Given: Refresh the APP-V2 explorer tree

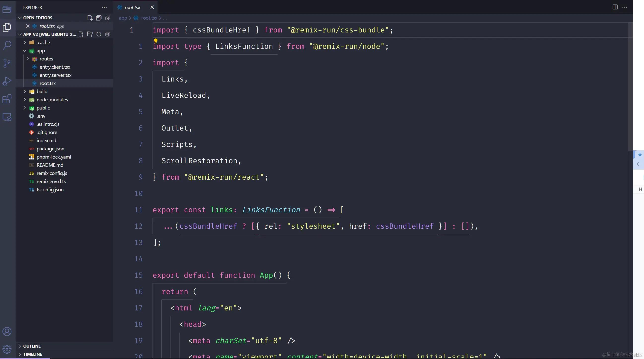Looking at the screenshot, I should click(99, 34).
